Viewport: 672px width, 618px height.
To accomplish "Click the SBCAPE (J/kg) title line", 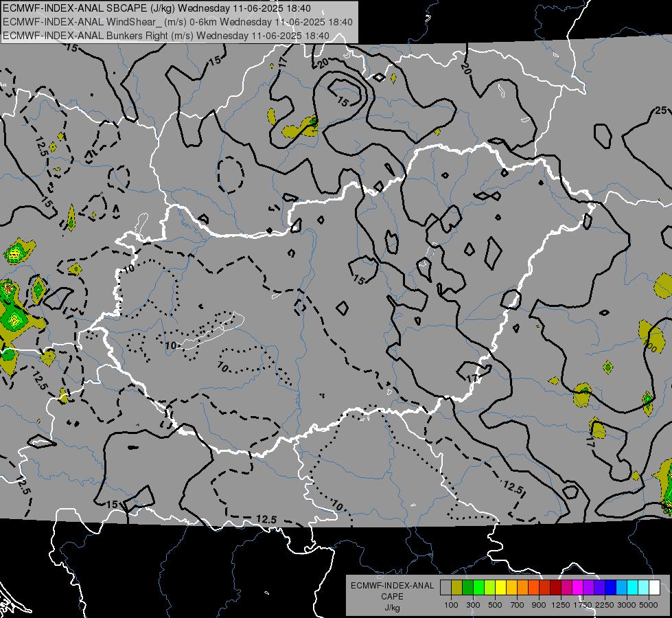I will pos(157,8).
